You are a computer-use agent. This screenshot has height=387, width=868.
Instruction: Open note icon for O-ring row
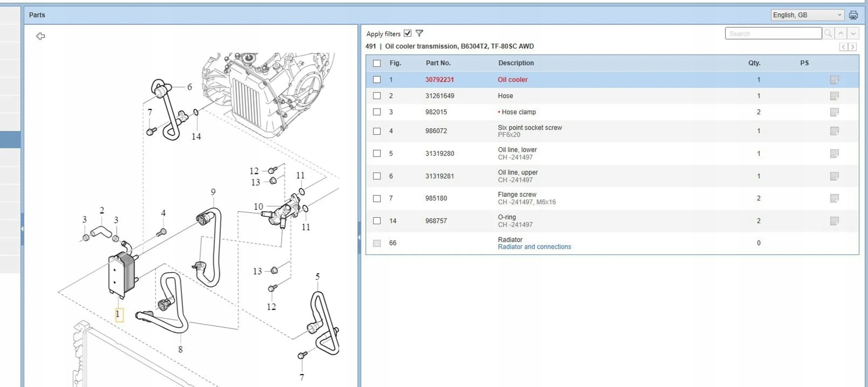[834, 221]
